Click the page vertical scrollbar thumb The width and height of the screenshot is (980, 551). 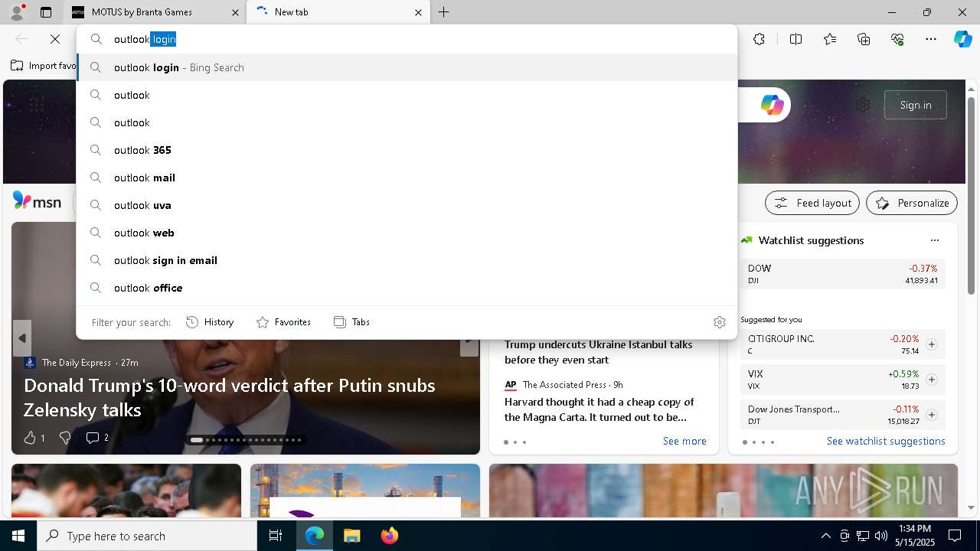[971, 195]
